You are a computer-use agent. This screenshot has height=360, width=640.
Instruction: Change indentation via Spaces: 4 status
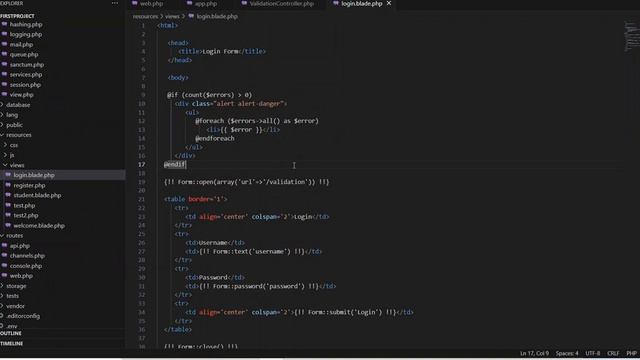pyautogui.click(x=567, y=353)
